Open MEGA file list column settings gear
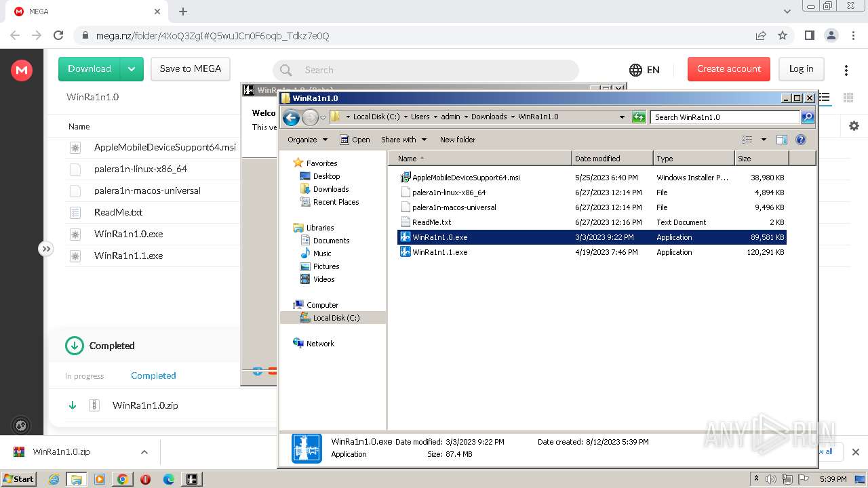868x488 pixels. (x=854, y=126)
